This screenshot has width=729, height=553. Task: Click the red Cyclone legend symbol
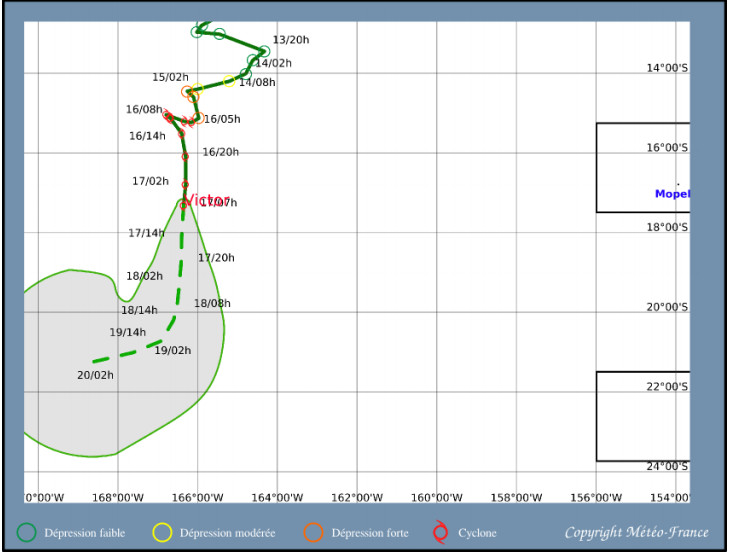point(440,533)
